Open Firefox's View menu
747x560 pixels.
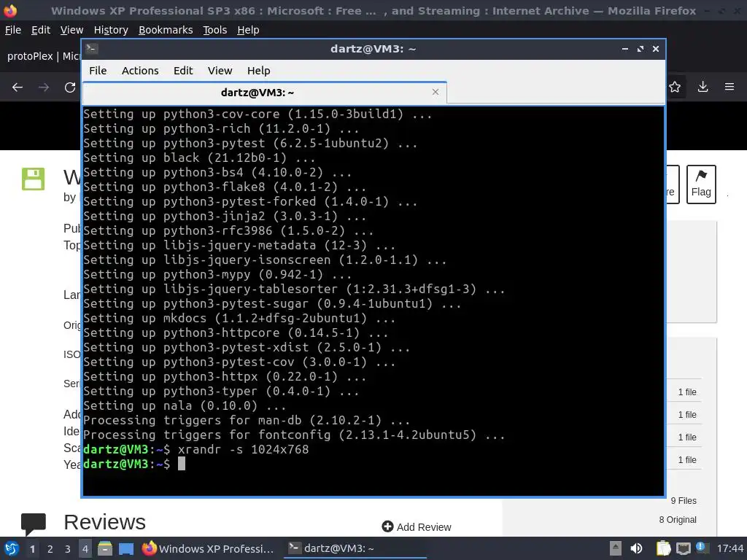[x=71, y=30]
